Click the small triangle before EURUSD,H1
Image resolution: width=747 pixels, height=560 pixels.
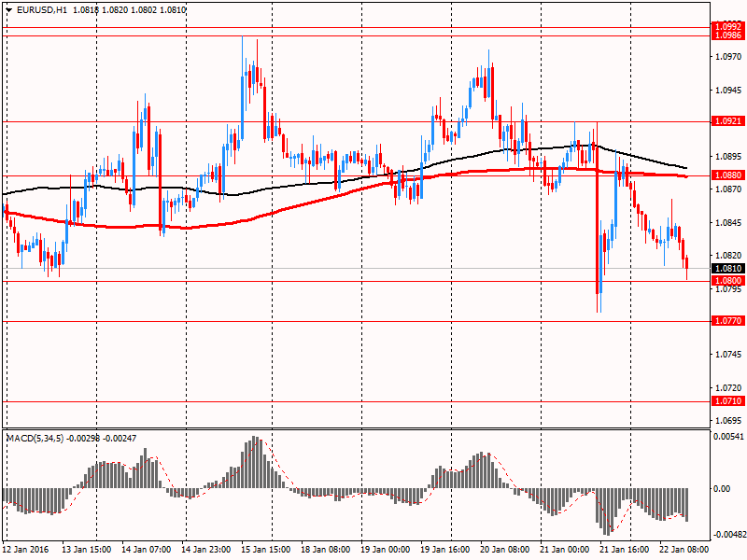[x=8, y=9]
